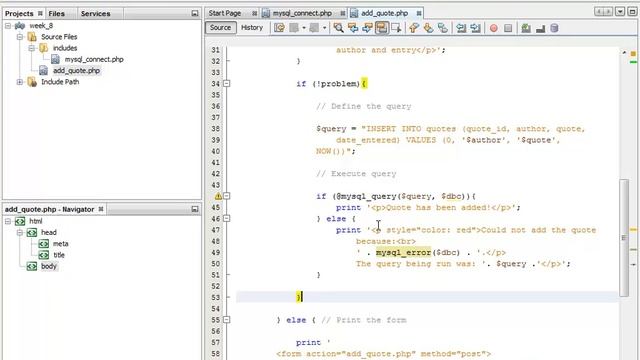The height and width of the screenshot is (360, 640).
Task: Select the add_quote.php editor tab
Action: 384,13
